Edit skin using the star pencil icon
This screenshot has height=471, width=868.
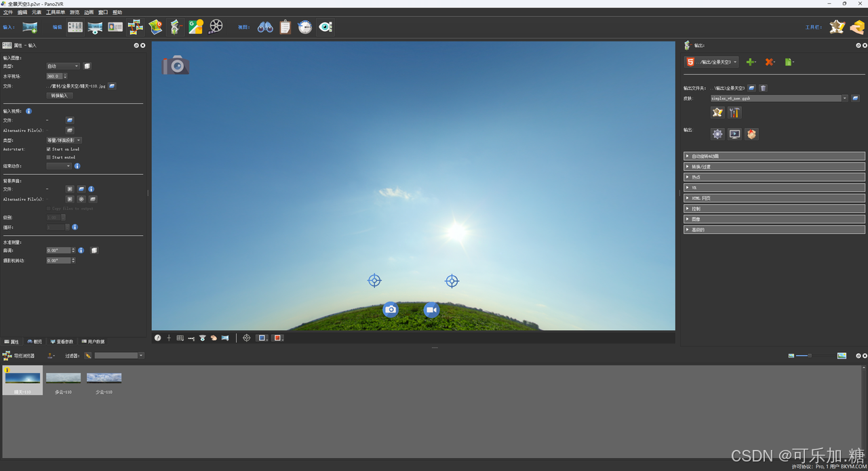[718, 112]
